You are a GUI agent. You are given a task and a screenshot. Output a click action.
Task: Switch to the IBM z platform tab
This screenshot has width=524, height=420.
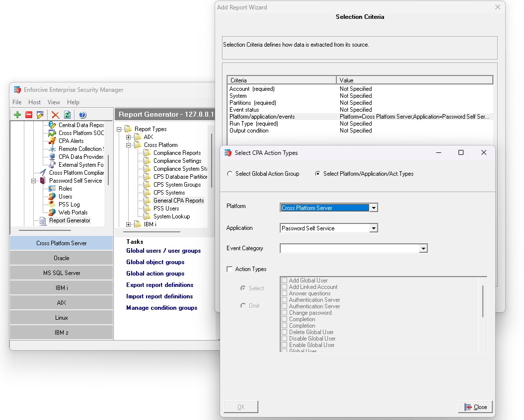tap(62, 333)
